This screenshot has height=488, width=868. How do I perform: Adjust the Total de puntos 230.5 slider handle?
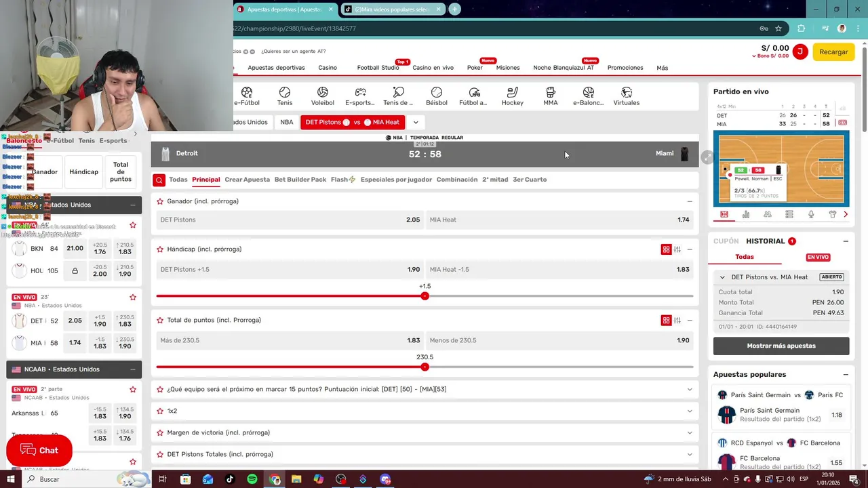[x=425, y=367]
